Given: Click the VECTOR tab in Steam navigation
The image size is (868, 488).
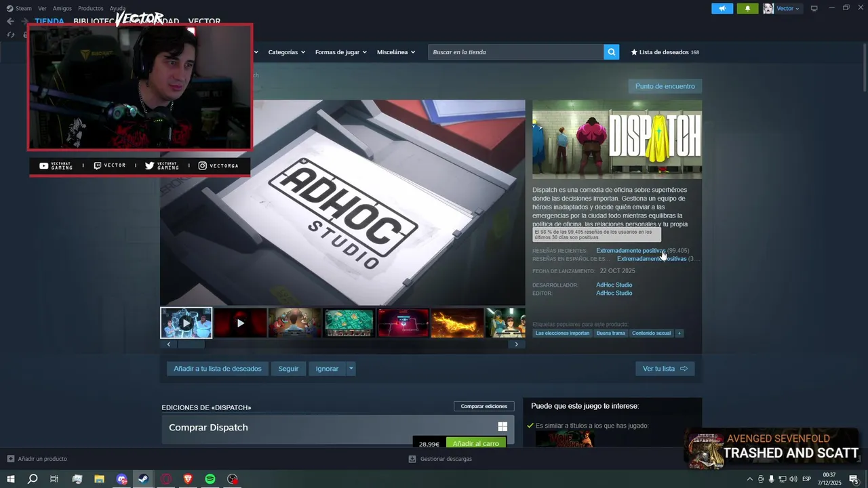Looking at the screenshot, I should 204,21.
